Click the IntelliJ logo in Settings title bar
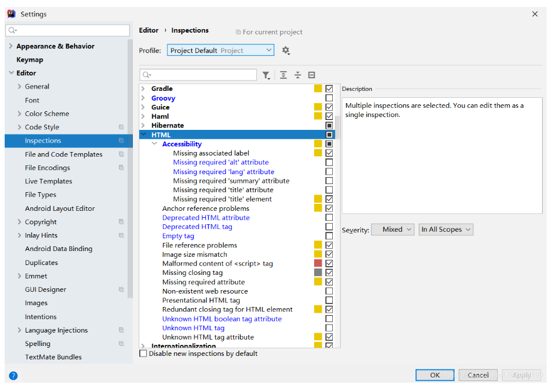 tap(11, 14)
